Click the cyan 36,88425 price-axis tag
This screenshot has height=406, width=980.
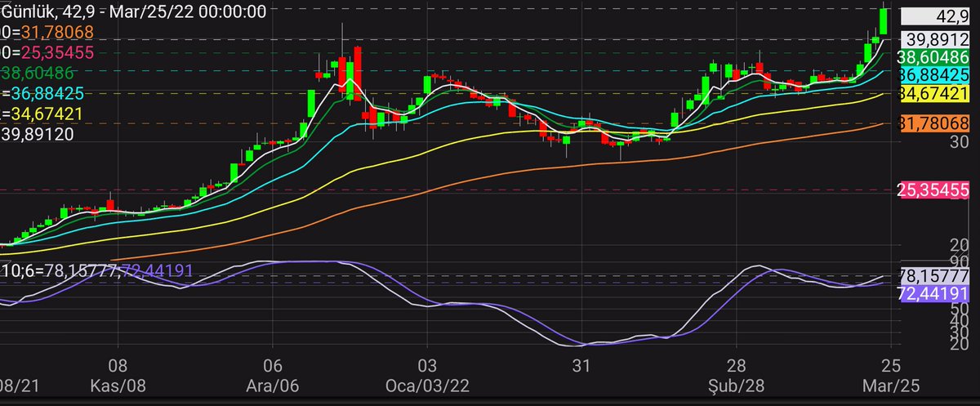(x=933, y=74)
